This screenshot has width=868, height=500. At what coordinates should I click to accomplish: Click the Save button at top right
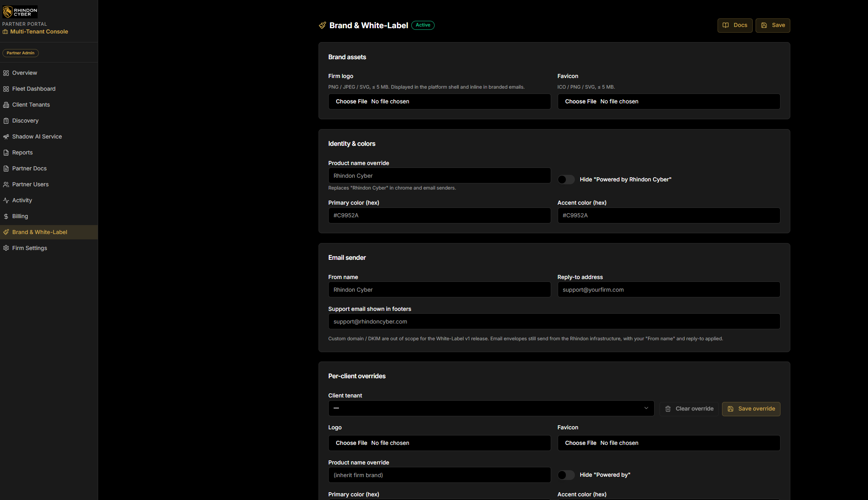pyautogui.click(x=773, y=25)
